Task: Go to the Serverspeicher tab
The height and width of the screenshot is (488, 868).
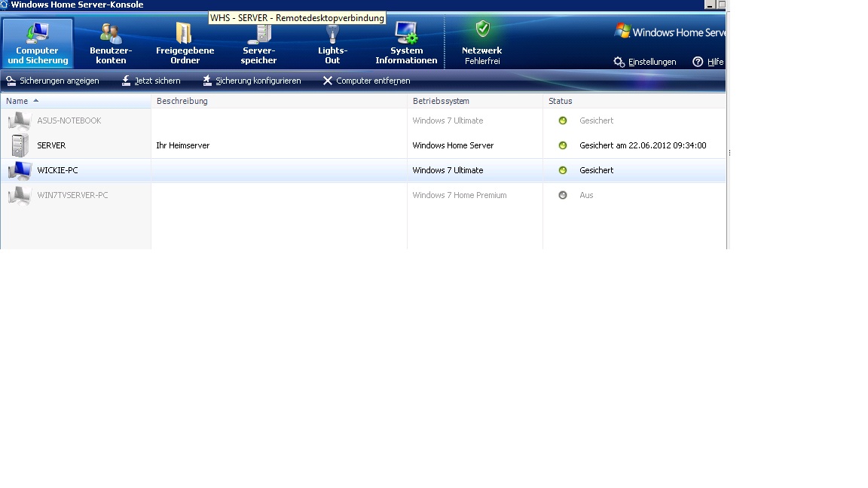Action: (258, 43)
